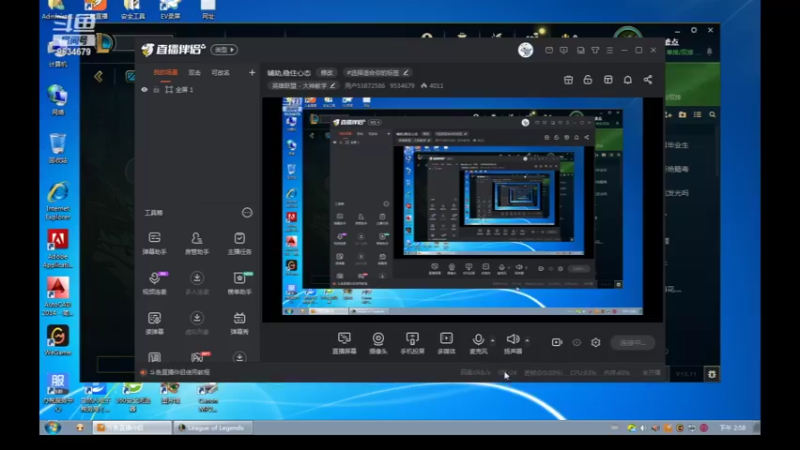Viewport: 800px width, 450px height.
Task: Select the 全屏1 source row
Action: tap(197, 90)
